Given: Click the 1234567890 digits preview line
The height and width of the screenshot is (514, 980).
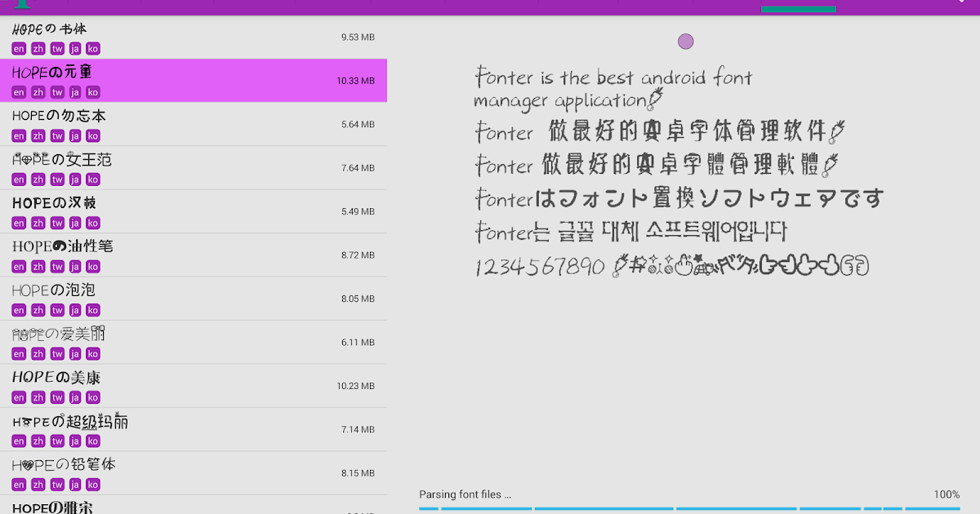Looking at the screenshot, I should (x=671, y=266).
